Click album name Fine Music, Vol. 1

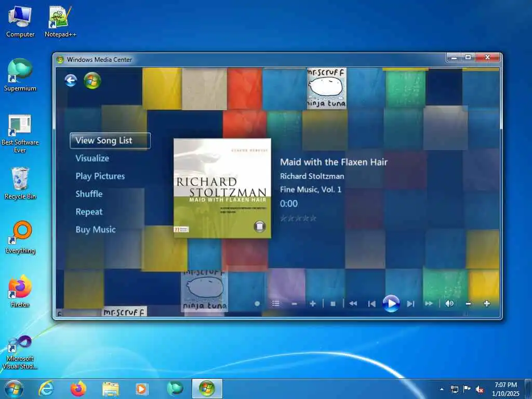[x=311, y=189]
